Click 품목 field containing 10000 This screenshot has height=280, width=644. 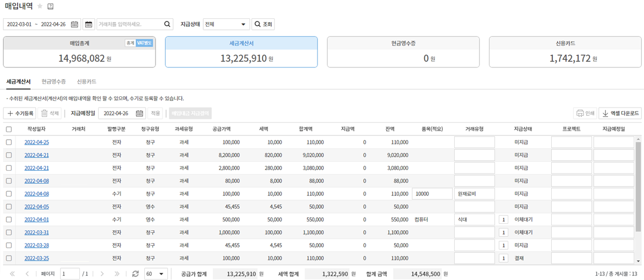click(432, 194)
